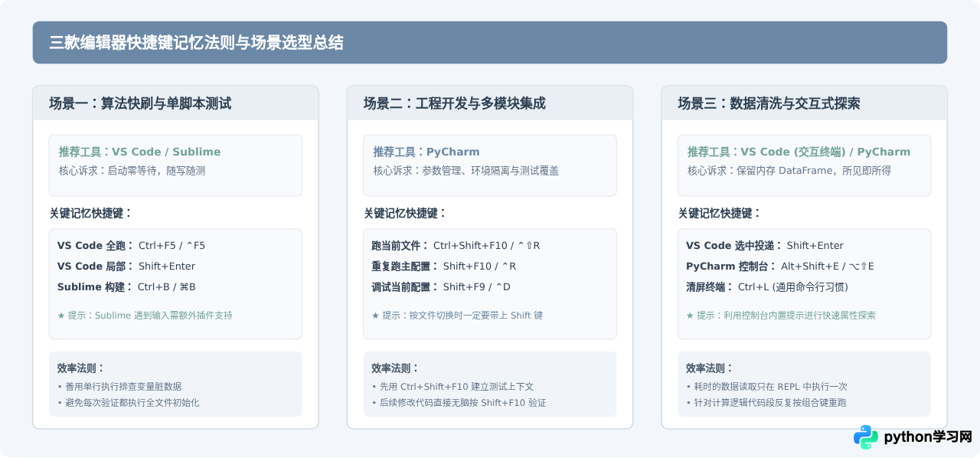980x458 pixels.
Task: Click 关键记忆快捷键 label under 场景三
Action: point(720,214)
